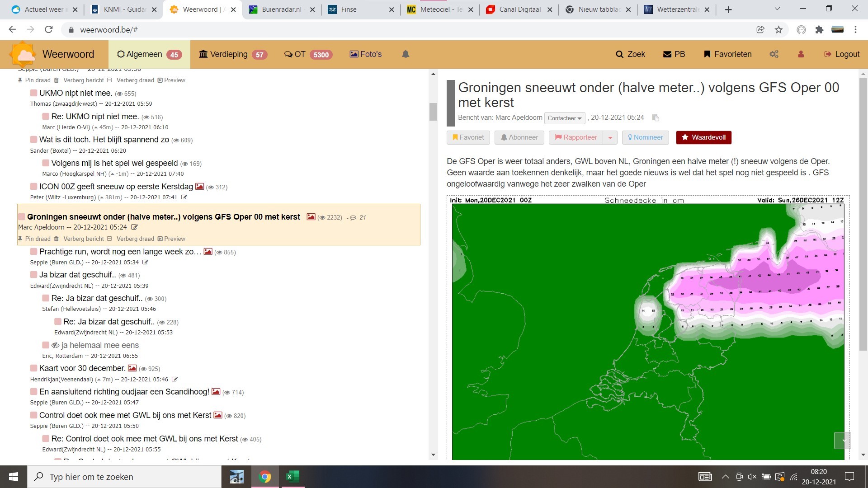This screenshot has height=488, width=868.
Task: Image icon beside Kaart voor 30 december
Action: [132, 368]
